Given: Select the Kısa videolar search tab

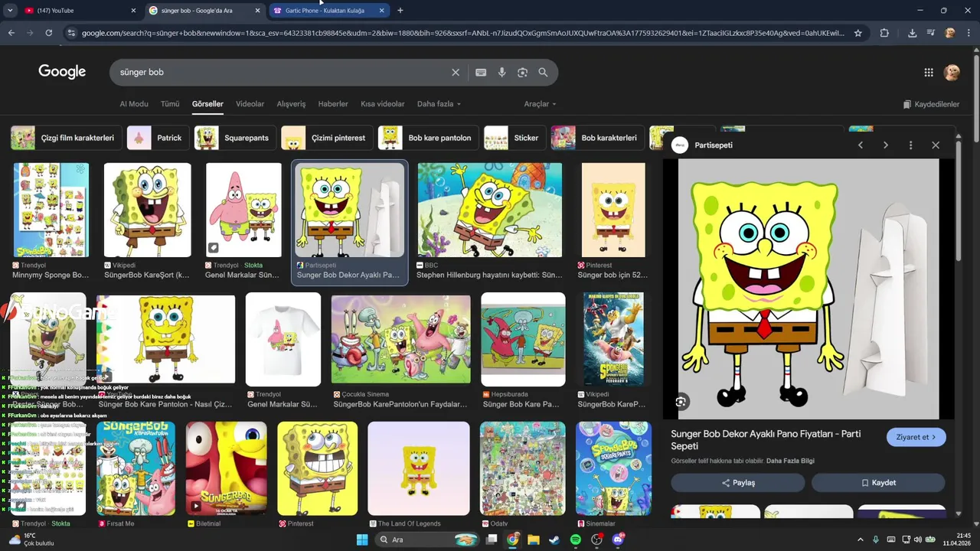Looking at the screenshot, I should pos(383,104).
